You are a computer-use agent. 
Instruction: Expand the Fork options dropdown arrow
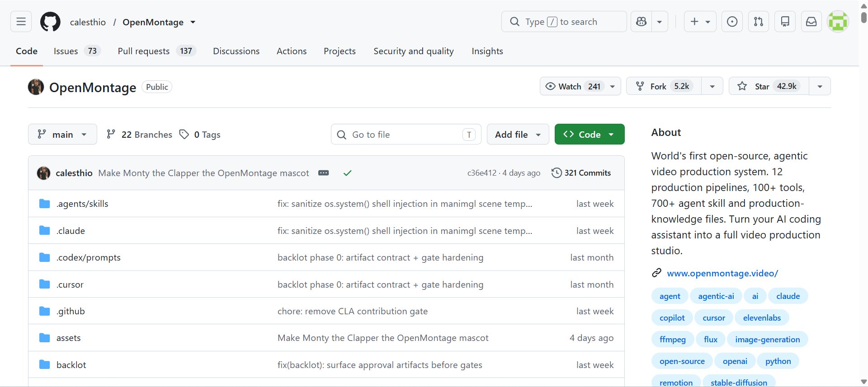tap(712, 86)
